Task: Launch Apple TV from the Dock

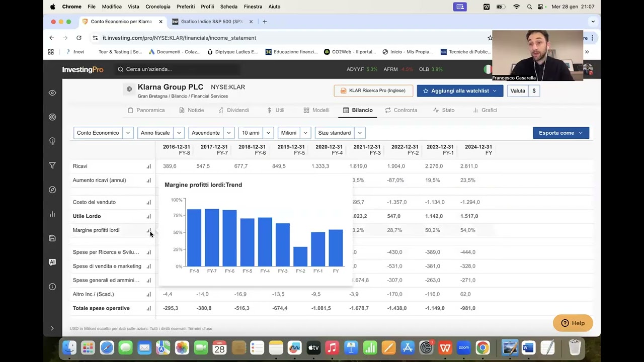Action: point(313,347)
